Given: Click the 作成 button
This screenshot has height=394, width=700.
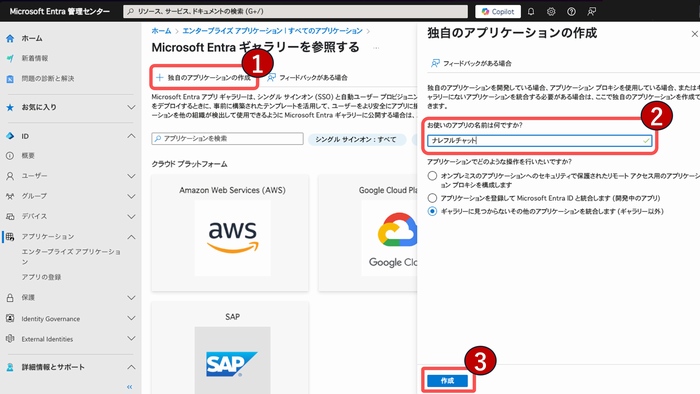Looking at the screenshot, I should pyautogui.click(x=447, y=381).
